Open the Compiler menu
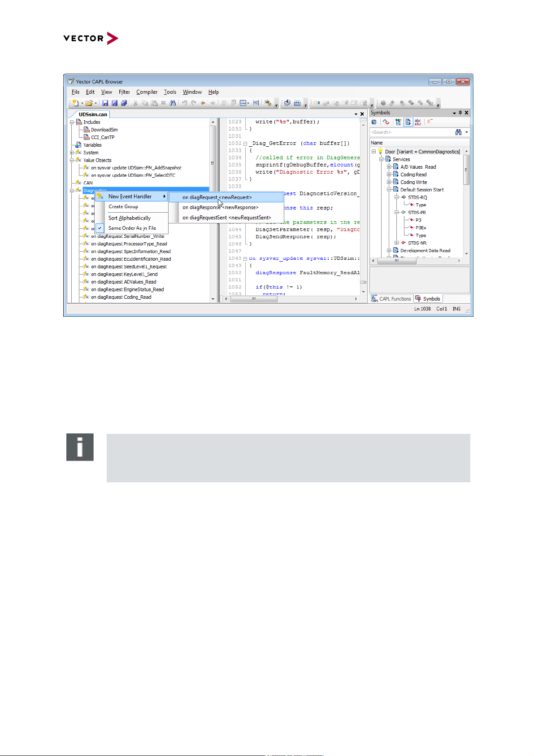Viewport: 534px width, 756px height. tap(147, 92)
